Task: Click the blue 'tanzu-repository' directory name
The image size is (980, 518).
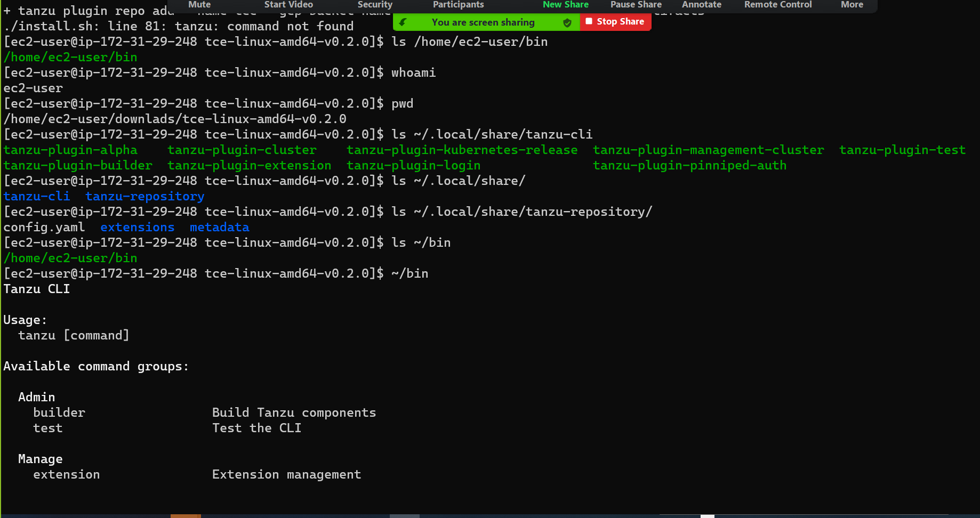Action: (145, 197)
